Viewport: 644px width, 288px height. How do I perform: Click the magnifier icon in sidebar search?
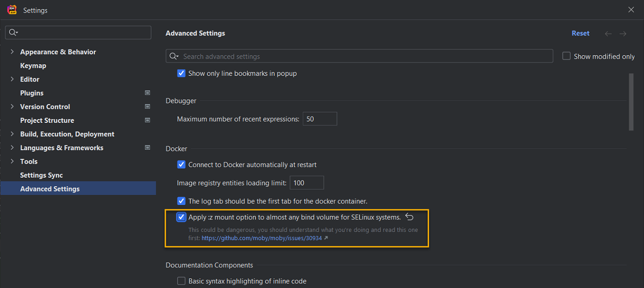coord(13,33)
